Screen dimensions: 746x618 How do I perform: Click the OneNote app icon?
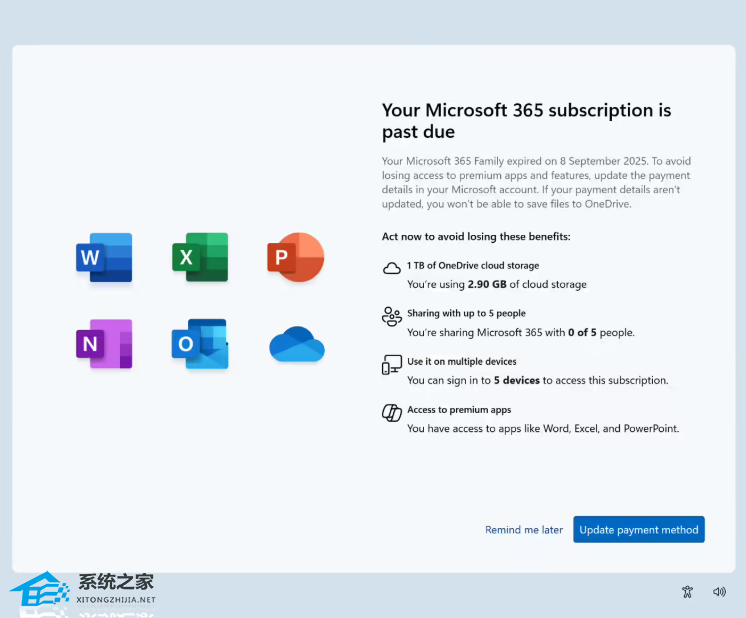pyautogui.click(x=104, y=344)
